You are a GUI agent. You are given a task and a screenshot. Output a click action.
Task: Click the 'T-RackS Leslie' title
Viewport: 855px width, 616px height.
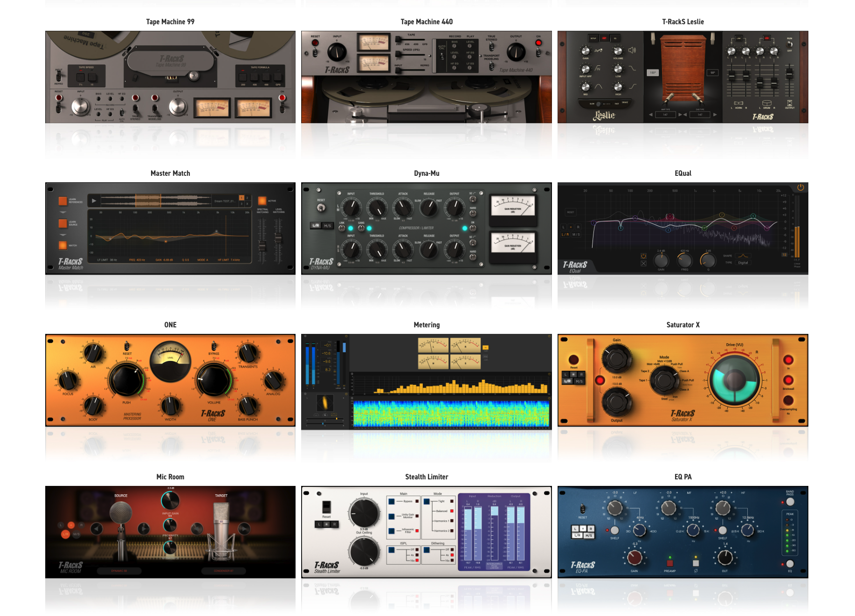[x=683, y=21]
